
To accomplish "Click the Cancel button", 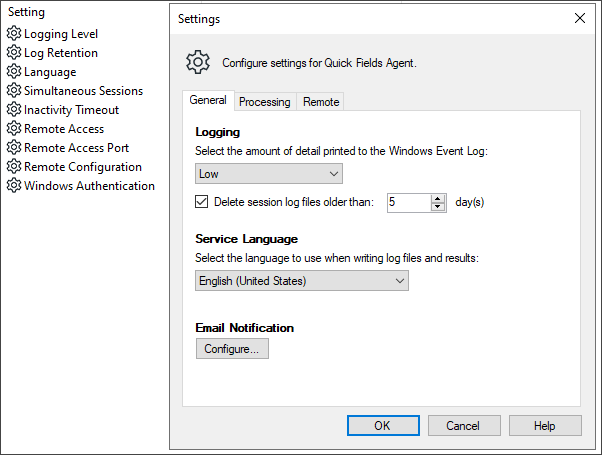I will (463, 426).
